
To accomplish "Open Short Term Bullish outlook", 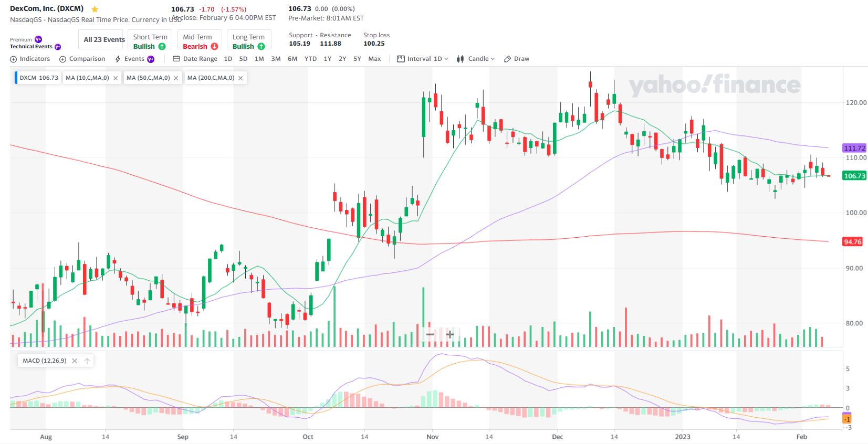I will [150, 40].
